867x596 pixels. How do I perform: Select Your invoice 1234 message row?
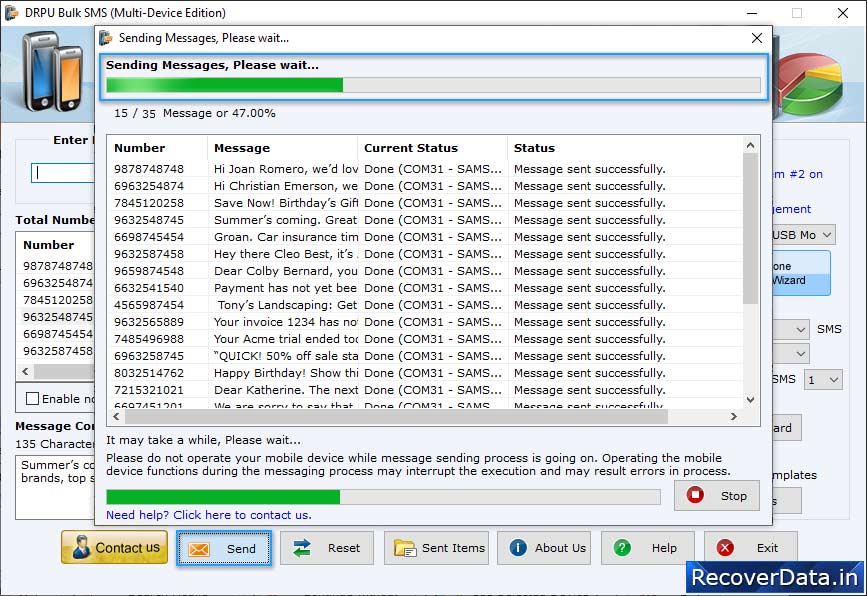point(425,322)
